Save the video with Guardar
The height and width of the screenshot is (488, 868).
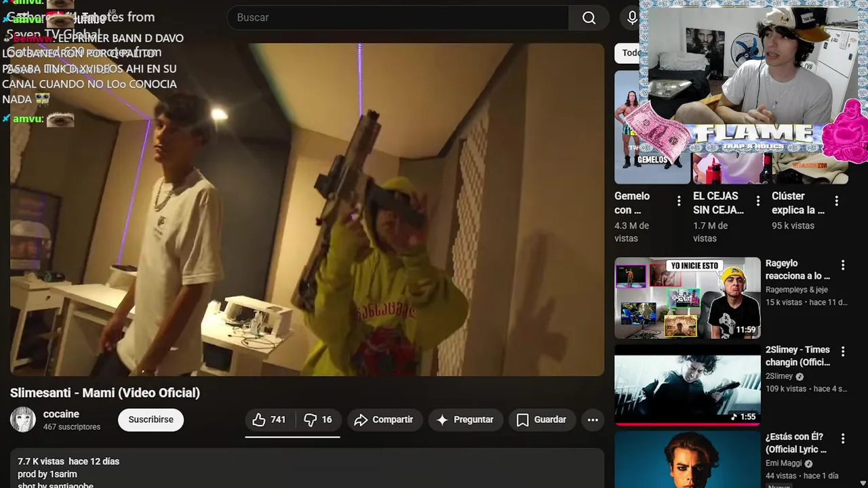pos(541,420)
